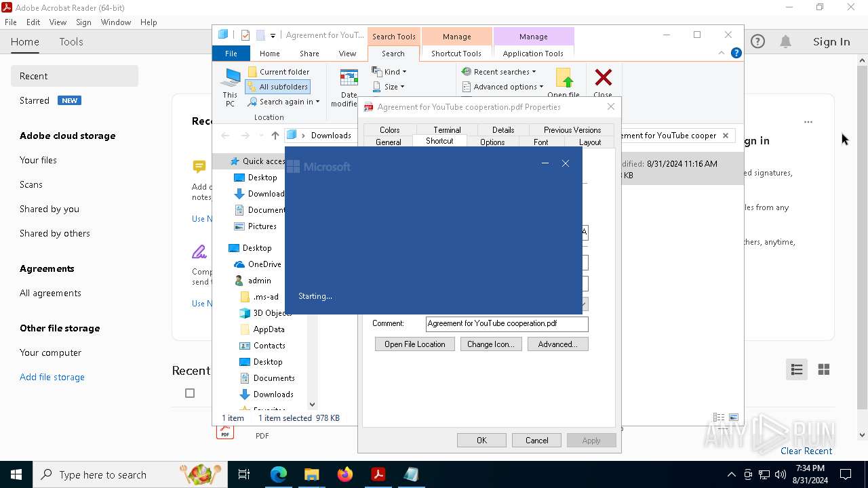868x488 pixels.
Task: Click Open File Location button
Action: pyautogui.click(x=415, y=344)
